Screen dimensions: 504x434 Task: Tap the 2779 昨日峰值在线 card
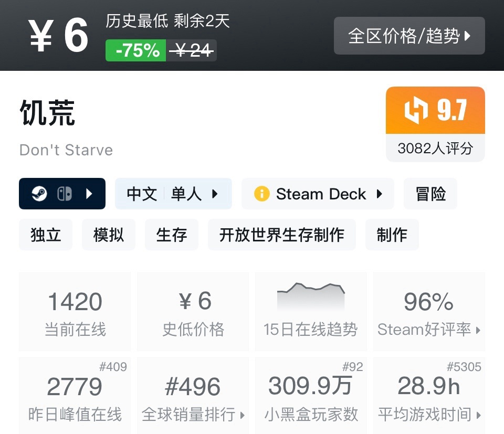tap(75, 396)
